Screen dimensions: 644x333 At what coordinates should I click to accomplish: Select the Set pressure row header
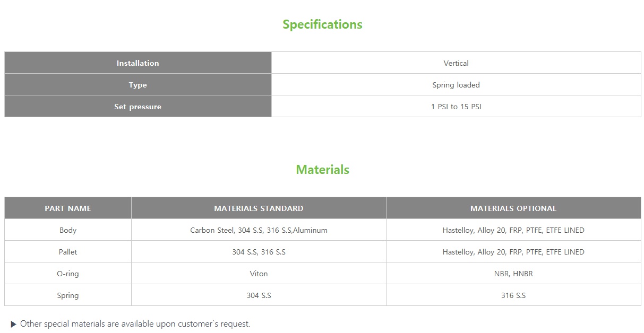138,107
